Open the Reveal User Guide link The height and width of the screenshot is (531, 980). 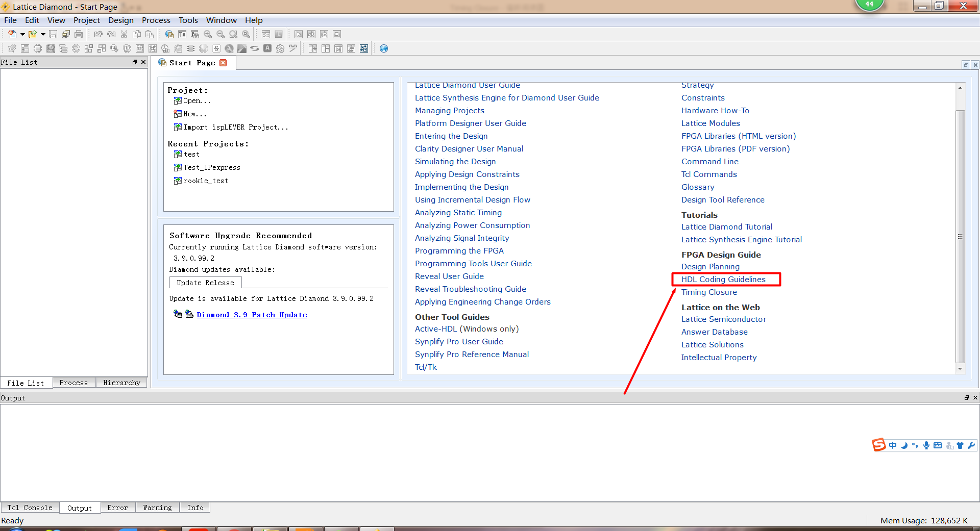(449, 276)
